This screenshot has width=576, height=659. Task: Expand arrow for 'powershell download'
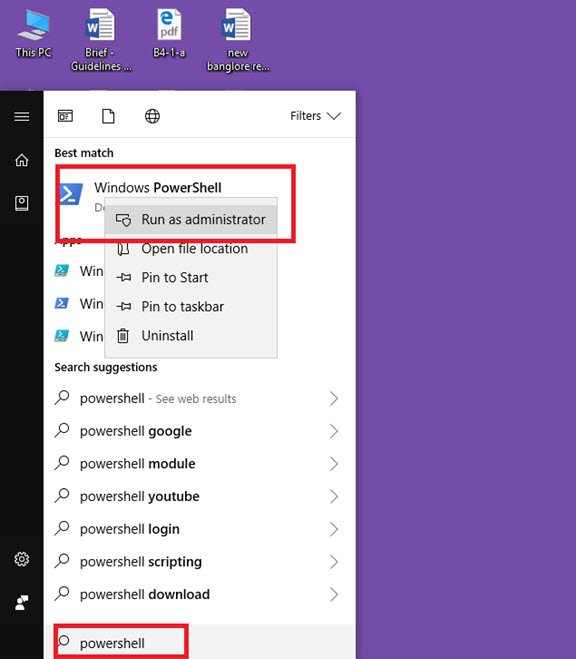point(334,594)
